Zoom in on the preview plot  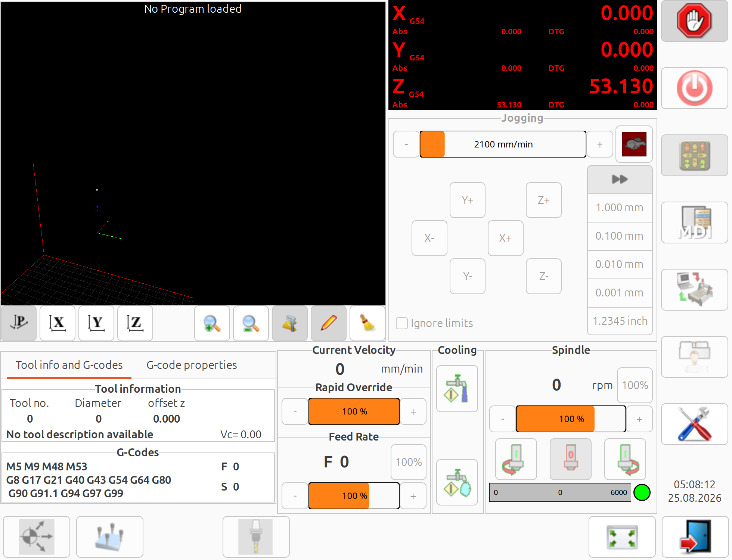(x=212, y=323)
